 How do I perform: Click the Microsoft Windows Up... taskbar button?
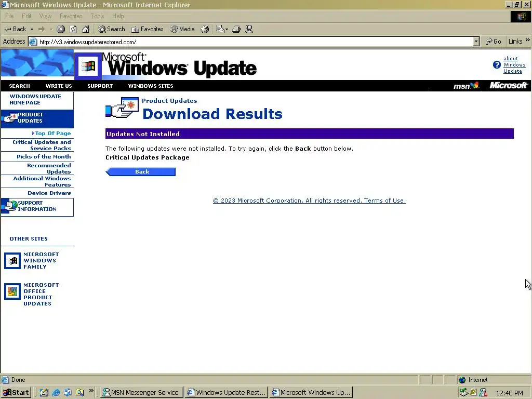coord(311,393)
